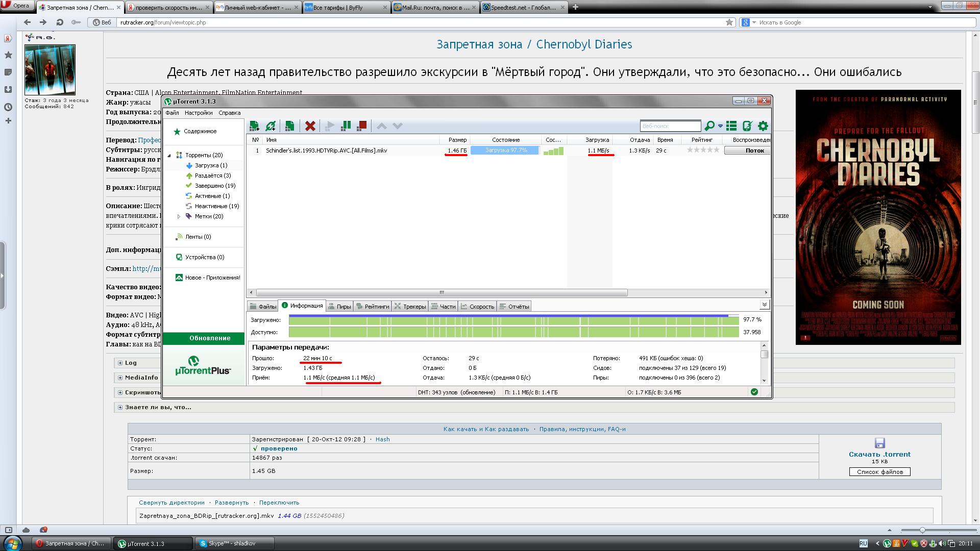Click into the Веб-поиск search field
The height and width of the screenshot is (551, 980).
coord(671,126)
